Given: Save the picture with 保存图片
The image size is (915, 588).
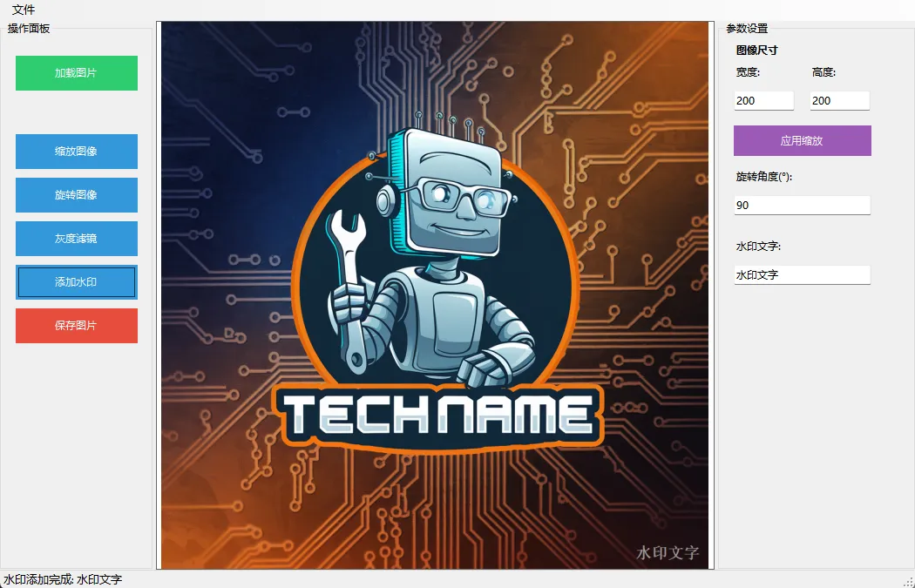Looking at the screenshot, I should tap(77, 326).
